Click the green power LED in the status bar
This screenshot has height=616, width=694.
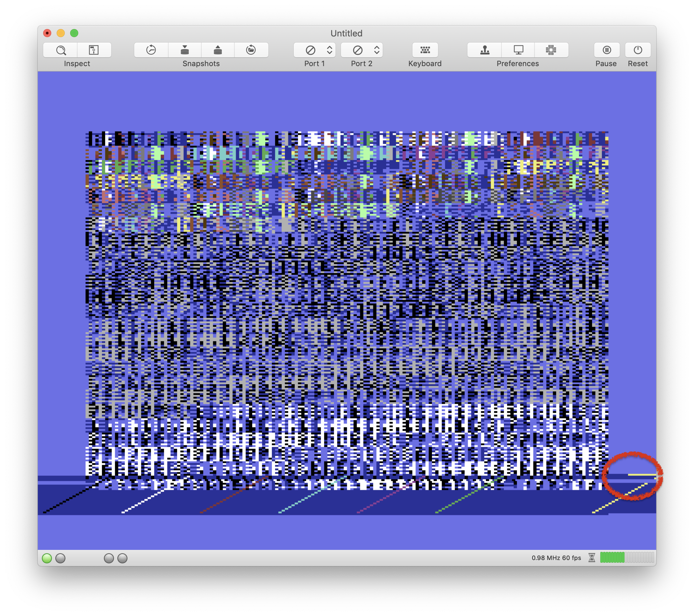pos(47,558)
